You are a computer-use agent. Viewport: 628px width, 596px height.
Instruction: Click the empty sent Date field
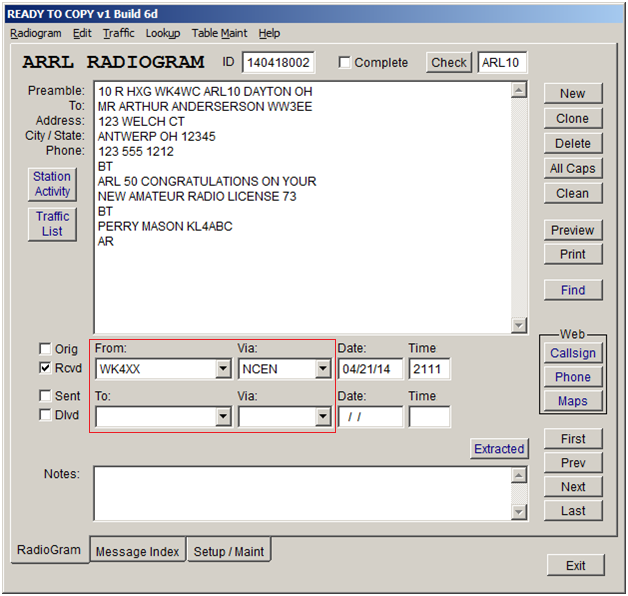[x=370, y=417]
